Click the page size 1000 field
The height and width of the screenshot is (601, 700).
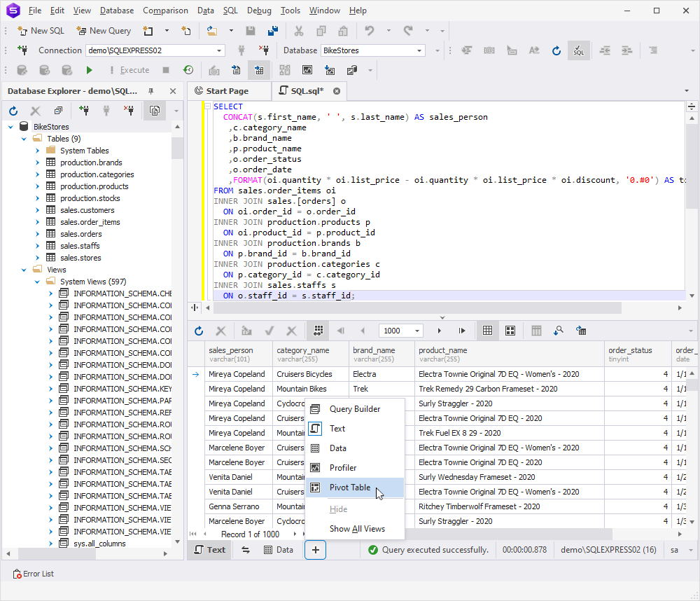395,331
